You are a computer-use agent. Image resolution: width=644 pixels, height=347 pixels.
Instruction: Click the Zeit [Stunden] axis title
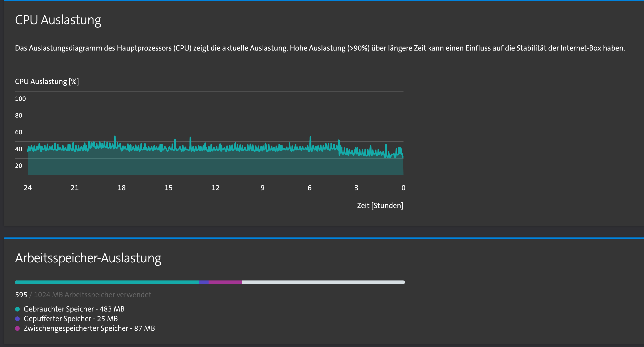(380, 205)
